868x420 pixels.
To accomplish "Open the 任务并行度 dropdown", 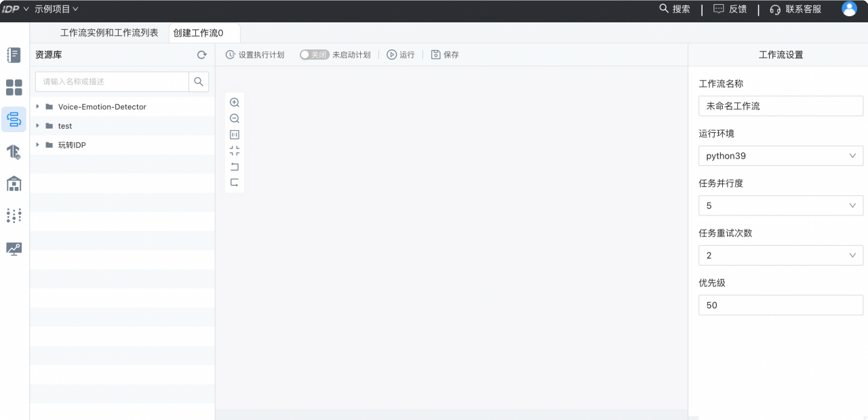I will (781, 205).
